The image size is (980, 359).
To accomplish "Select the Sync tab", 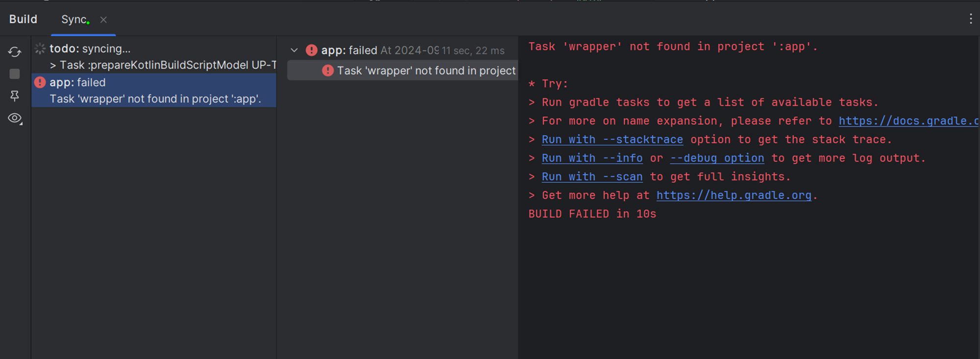I will (74, 20).
